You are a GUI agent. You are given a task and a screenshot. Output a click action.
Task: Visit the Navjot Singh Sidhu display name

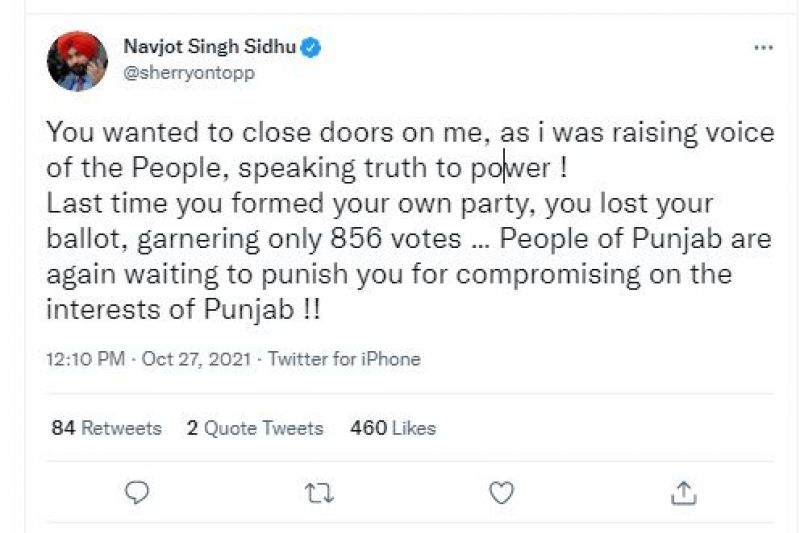[210, 47]
